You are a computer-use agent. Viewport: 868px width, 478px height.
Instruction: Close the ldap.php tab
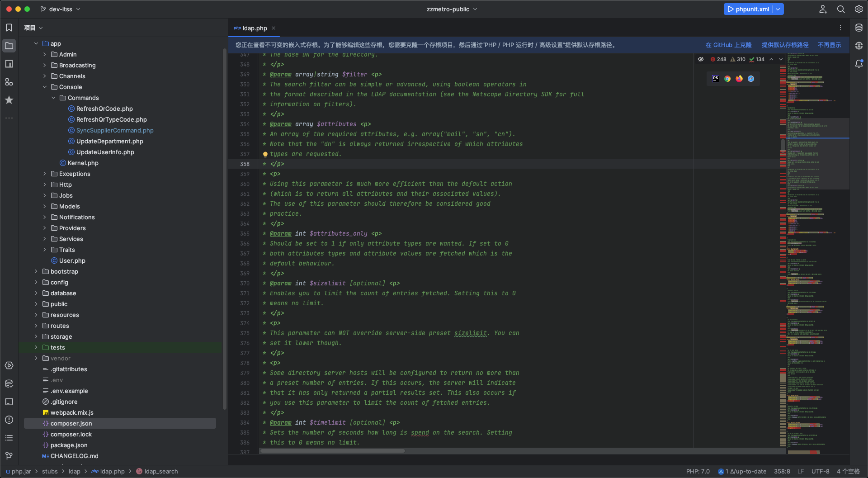[274, 28]
